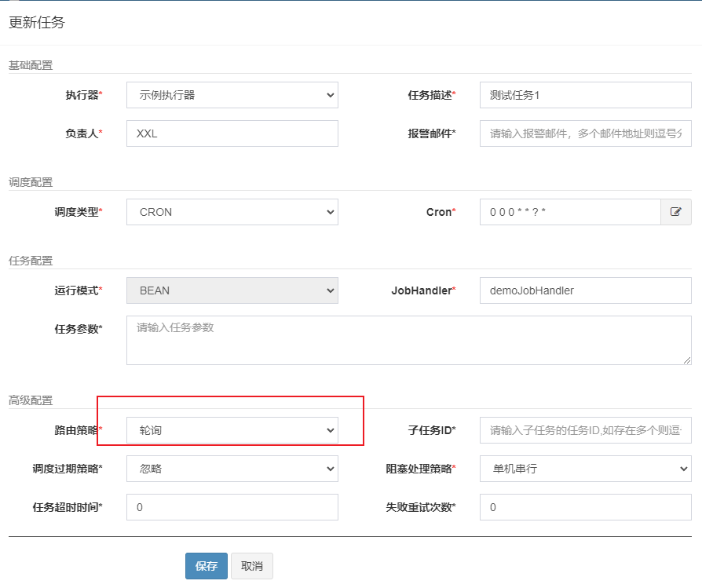Open the 运行模式 BEAN dropdown
Viewport: 702px width, 588px height.
[232, 290]
